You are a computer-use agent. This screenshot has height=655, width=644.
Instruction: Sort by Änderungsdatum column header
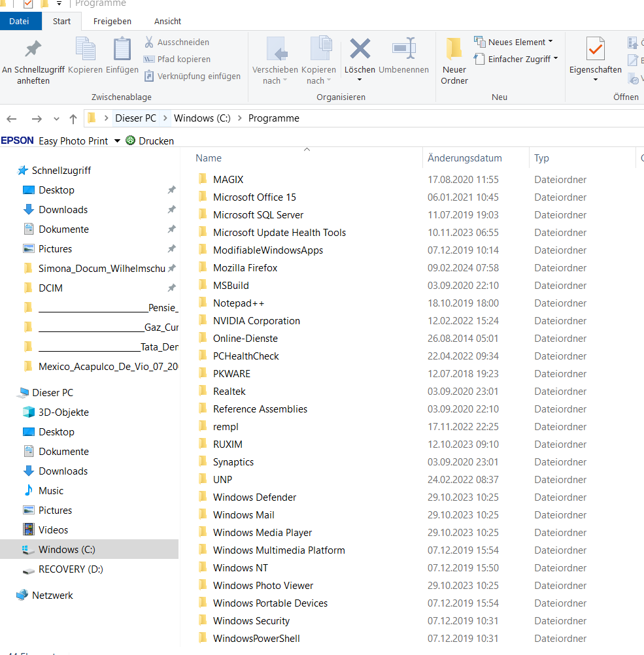point(464,158)
